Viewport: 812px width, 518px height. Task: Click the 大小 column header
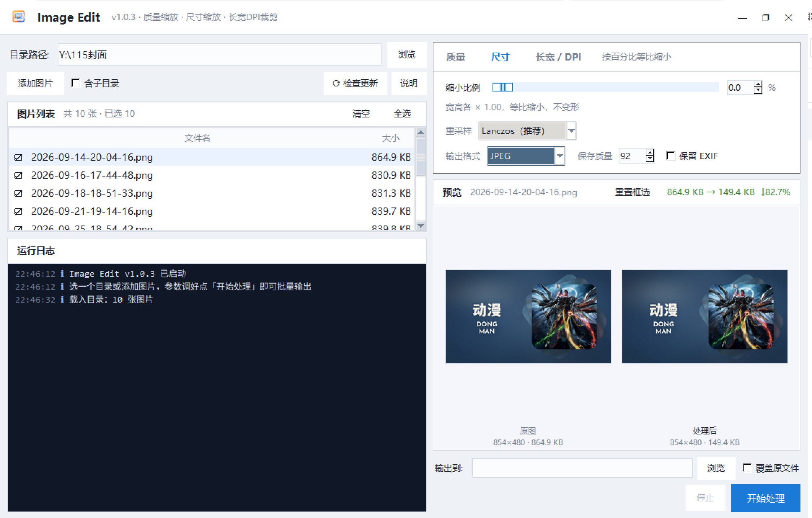[390, 138]
